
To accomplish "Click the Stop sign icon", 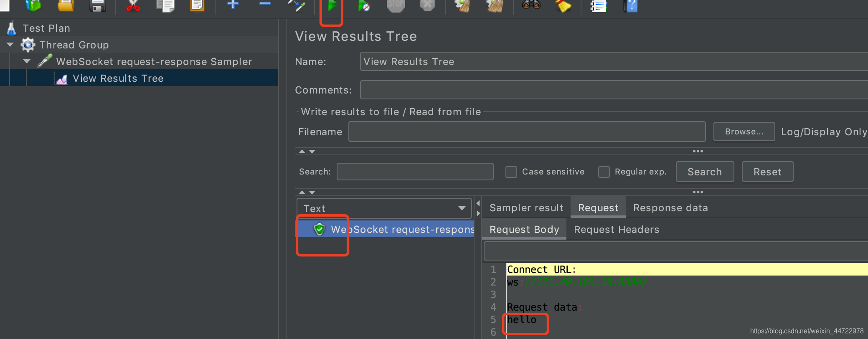I will coord(396,5).
